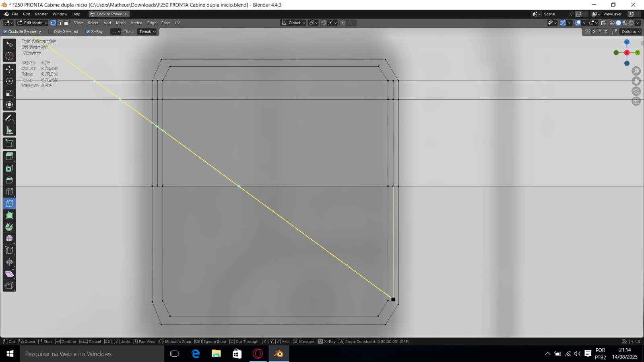Open the File menu
This screenshot has width=644, height=362.
(x=15, y=14)
